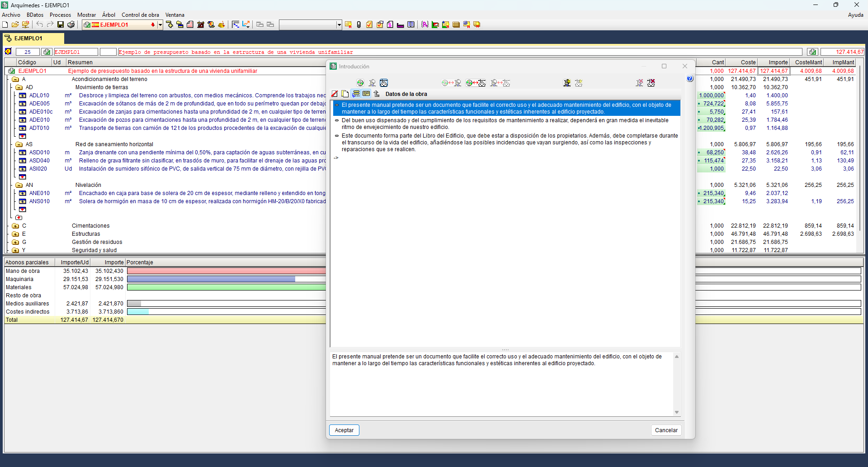Click the undo arrow in the main toolbar
868x467 pixels.
point(40,24)
